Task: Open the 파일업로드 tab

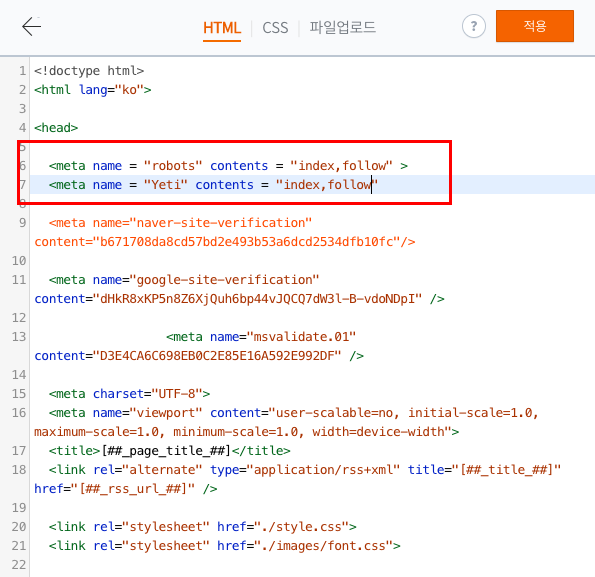Action: coord(342,27)
